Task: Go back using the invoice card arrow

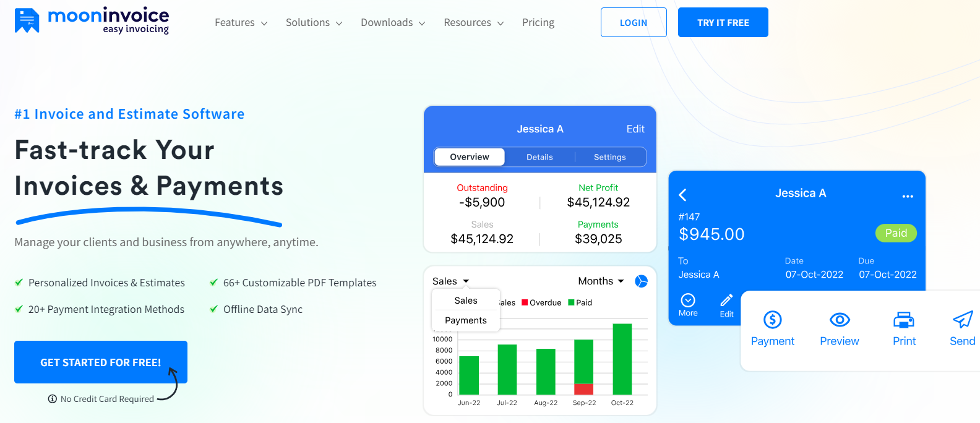Action: pos(682,195)
